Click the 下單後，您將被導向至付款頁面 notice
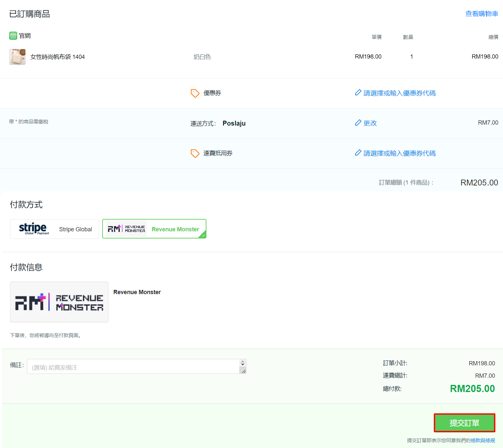 [x=46, y=335]
